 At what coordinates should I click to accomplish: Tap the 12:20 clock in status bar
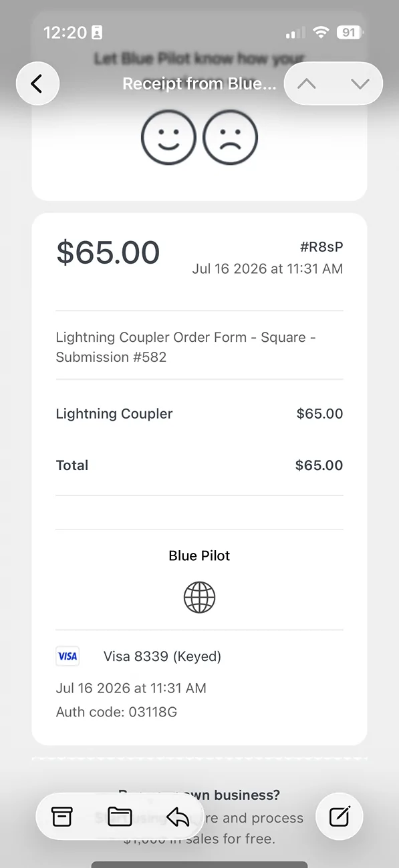[65, 32]
